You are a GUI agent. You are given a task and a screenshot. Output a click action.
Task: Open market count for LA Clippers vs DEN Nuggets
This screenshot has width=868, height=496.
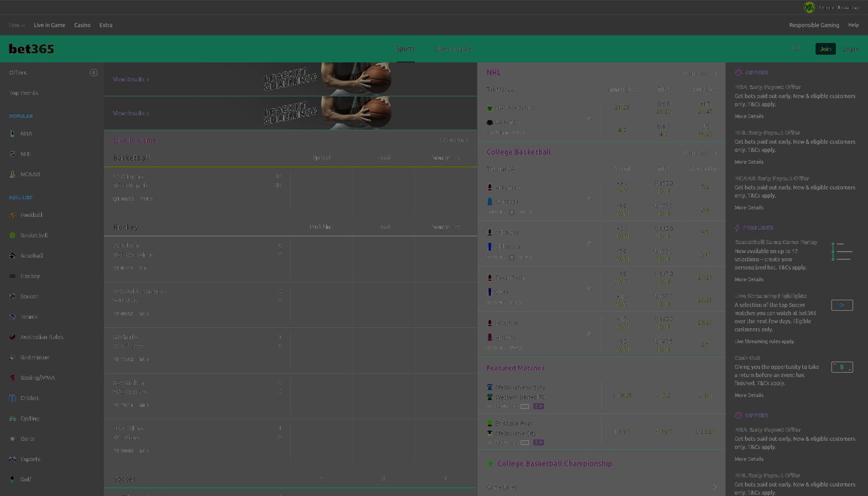point(146,199)
